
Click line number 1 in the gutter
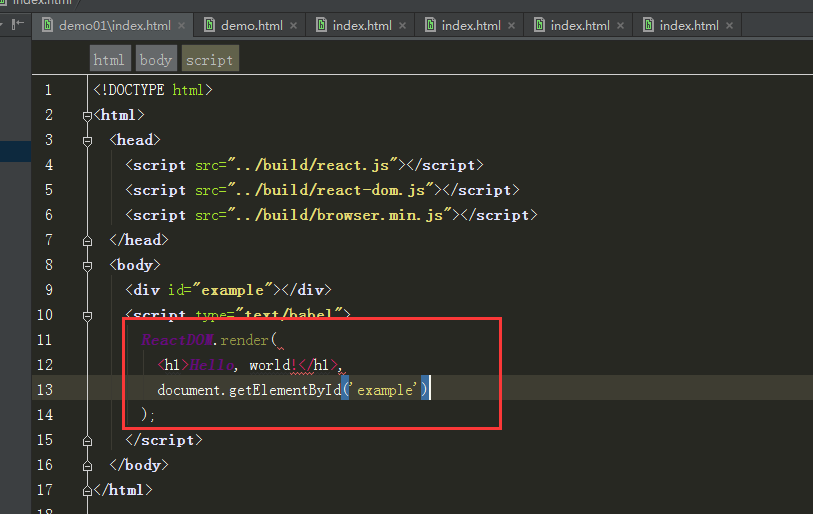click(48, 90)
